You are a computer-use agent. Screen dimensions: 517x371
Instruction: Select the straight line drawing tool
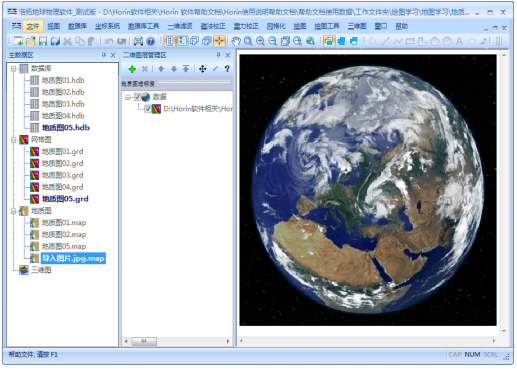pyautogui.click(x=385, y=41)
